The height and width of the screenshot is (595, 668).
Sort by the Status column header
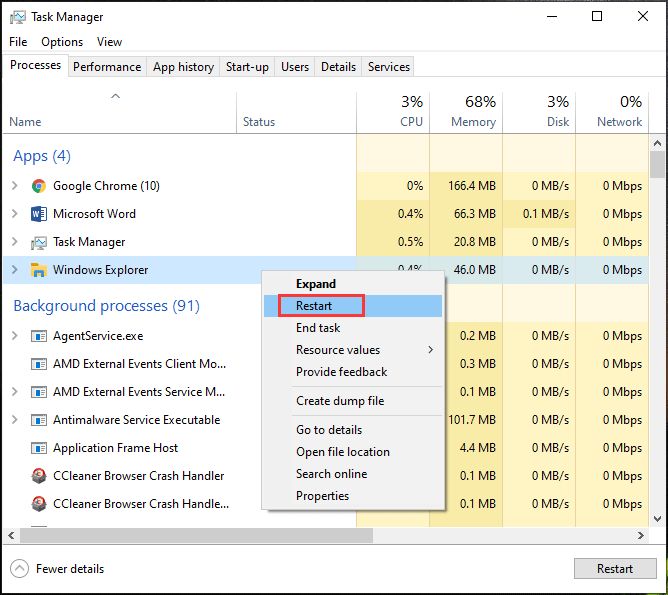point(296,112)
